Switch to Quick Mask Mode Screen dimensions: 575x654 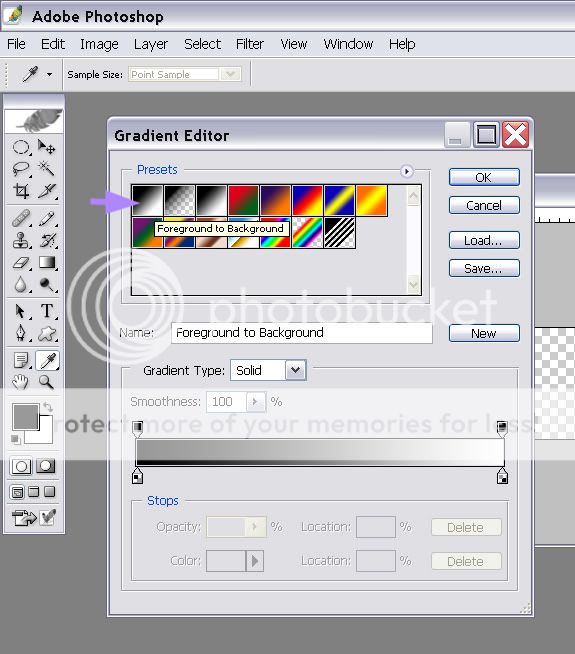46,466
